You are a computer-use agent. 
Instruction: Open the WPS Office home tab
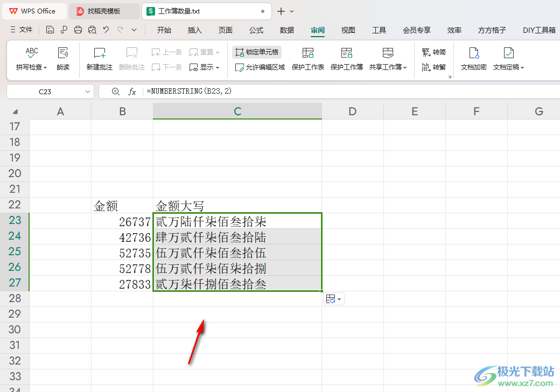[34, 11]
